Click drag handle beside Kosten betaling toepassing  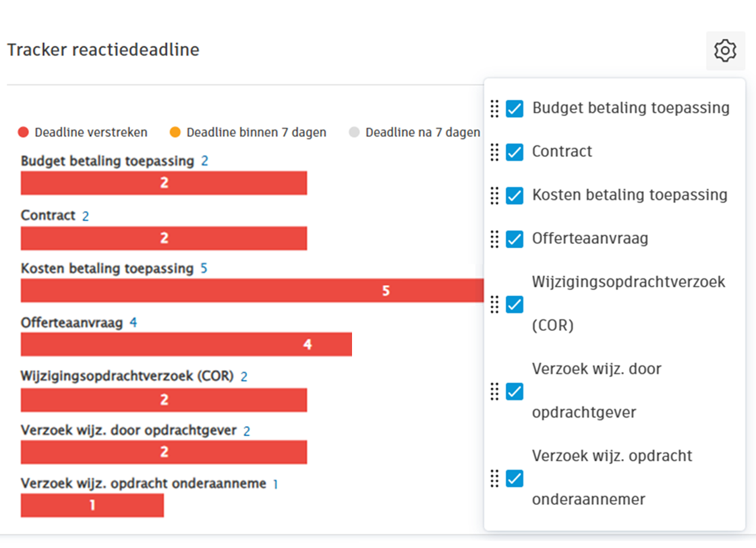(x=494, y=195)
